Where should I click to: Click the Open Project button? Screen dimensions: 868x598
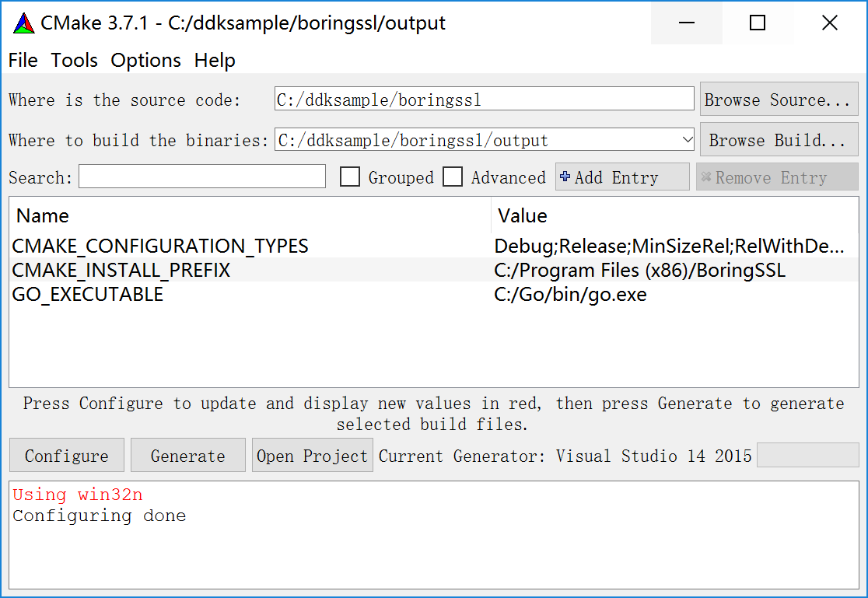pos(312,455)
